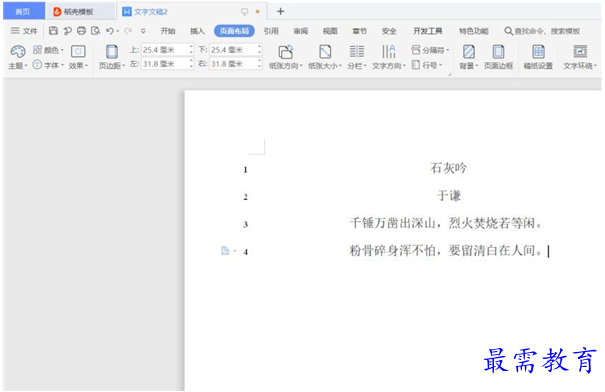Click line number 3 in the margin
The image size is (605, 392).
tap(245, 225)
